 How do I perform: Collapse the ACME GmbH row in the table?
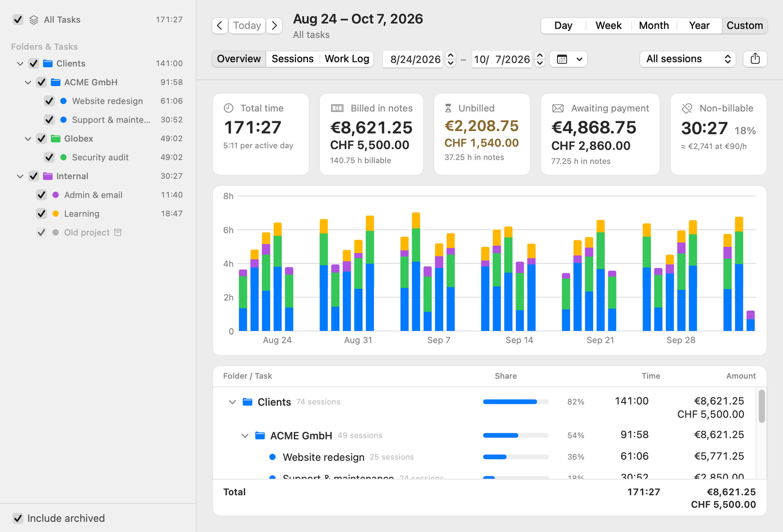point(245,435)
